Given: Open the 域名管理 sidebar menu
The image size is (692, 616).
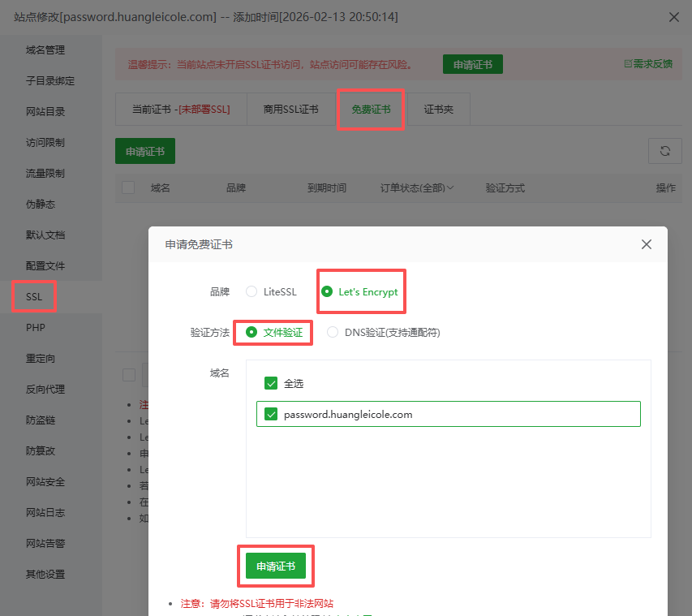Looking at the screenshot, I should [x=45, y=50].
